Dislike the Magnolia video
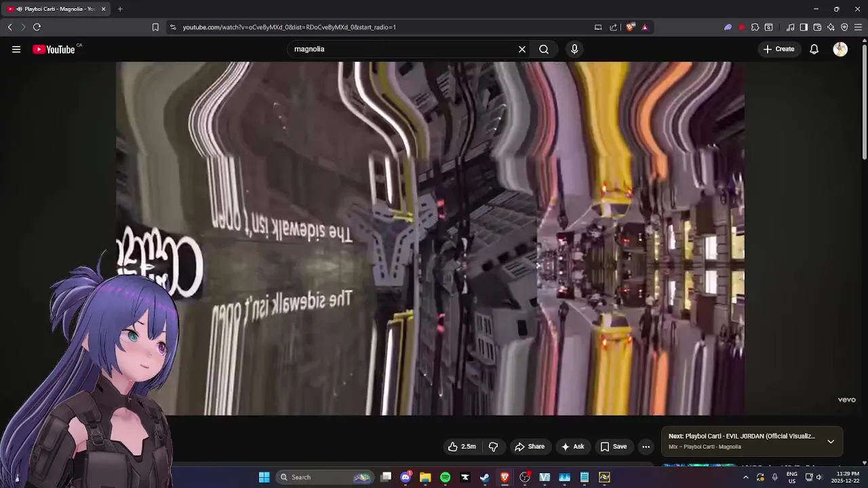 [x=493, y=447]
